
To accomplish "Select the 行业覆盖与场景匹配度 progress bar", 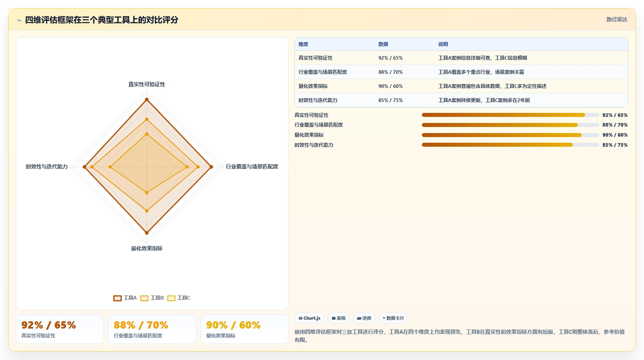I will [x=510, y=125].
